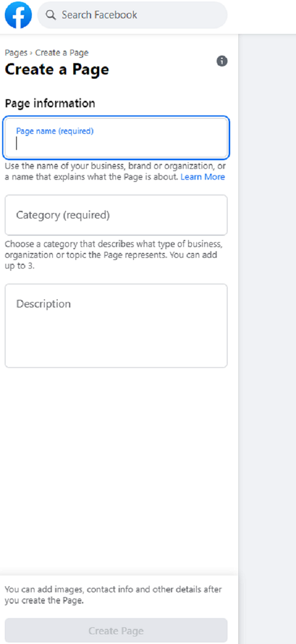Click the page name helper text paragraph
Image resolution: width=296 pixels, height=644 pixels.
click(115, 172)
